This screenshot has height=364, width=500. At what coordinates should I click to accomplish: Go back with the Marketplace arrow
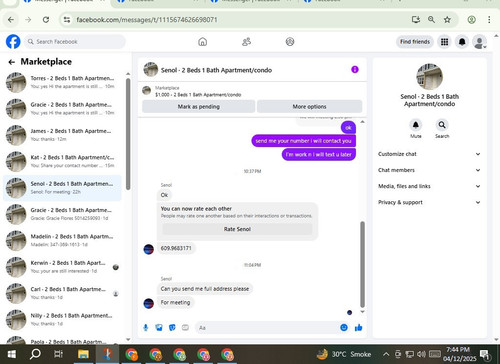pyautogui.click(x=12, y=62)
